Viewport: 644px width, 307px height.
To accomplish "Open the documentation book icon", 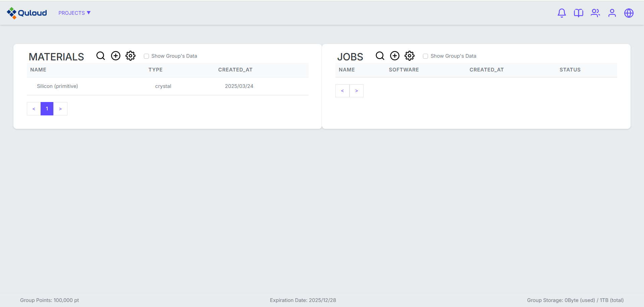I will pos(578,13).
